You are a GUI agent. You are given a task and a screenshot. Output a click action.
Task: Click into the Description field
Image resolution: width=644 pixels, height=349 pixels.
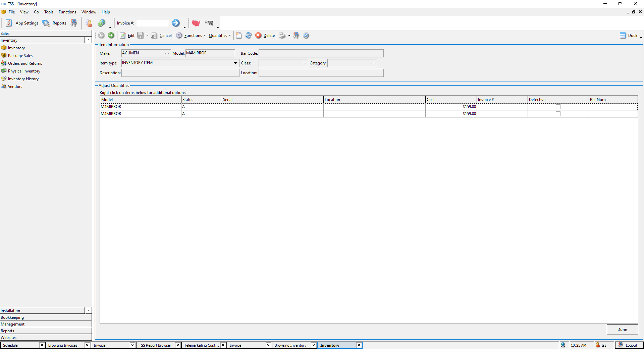click(x=180, y=73)
